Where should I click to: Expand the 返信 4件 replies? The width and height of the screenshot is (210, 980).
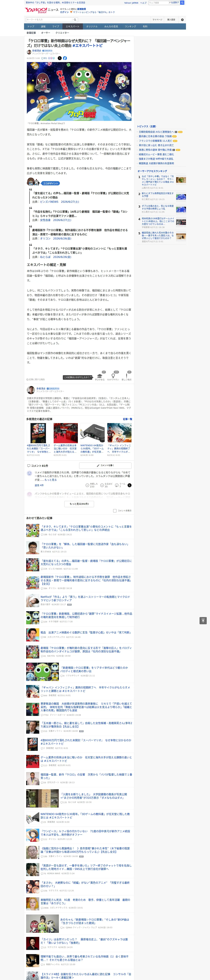point(39,485)
